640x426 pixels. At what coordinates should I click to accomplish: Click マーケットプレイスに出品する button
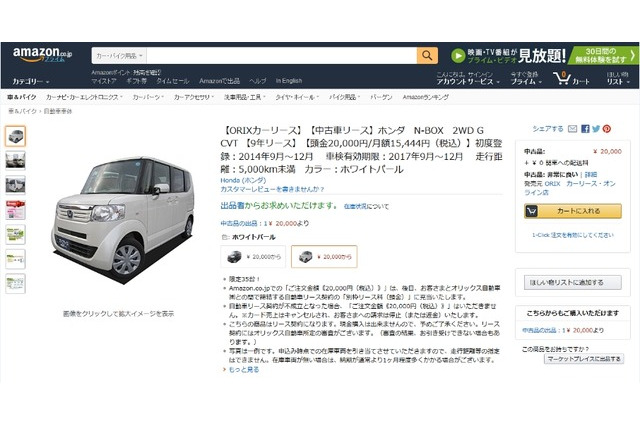point(584,359)
